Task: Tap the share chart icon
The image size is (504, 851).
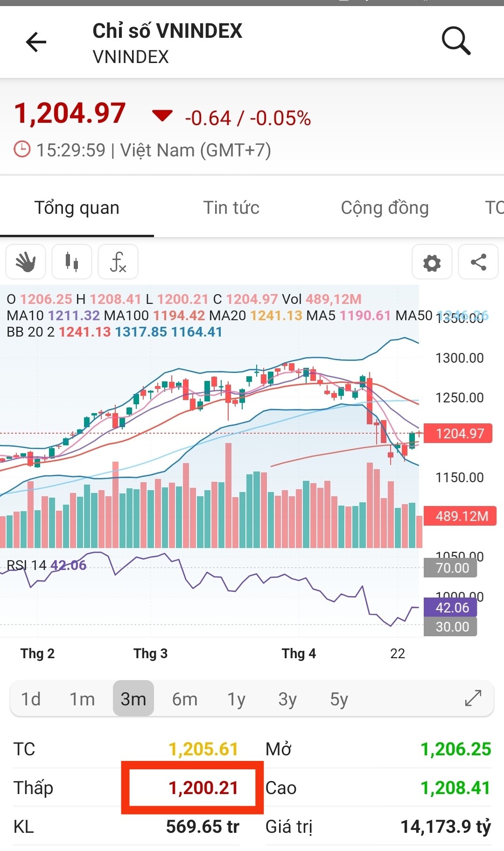Action: [x=478, y=262]
